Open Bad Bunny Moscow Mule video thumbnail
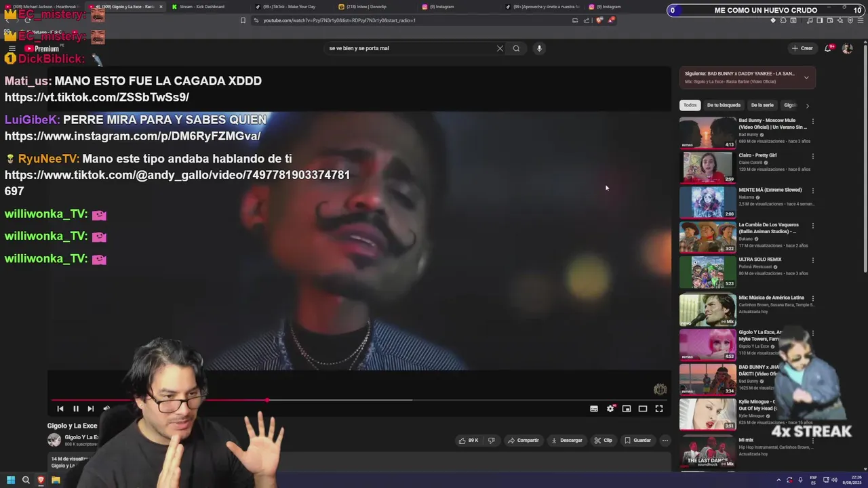The width and height of the screenshot is (868, 488). (x=707, y=133)
